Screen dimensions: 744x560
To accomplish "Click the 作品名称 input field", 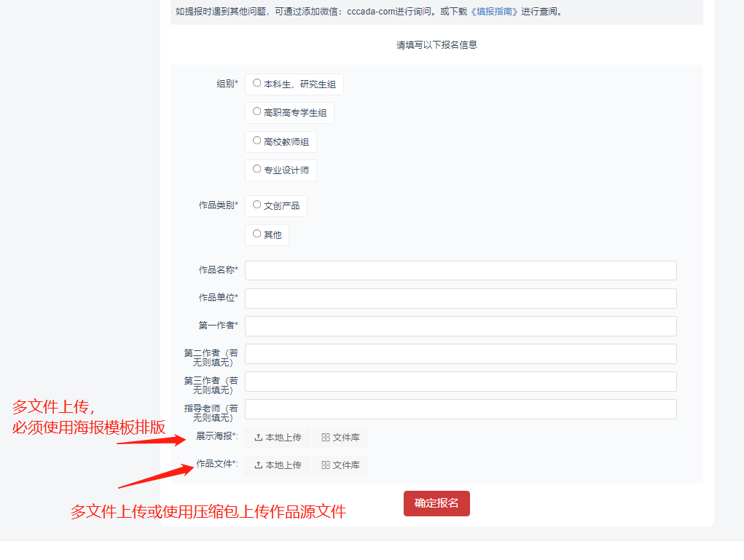I will [461, 270].
